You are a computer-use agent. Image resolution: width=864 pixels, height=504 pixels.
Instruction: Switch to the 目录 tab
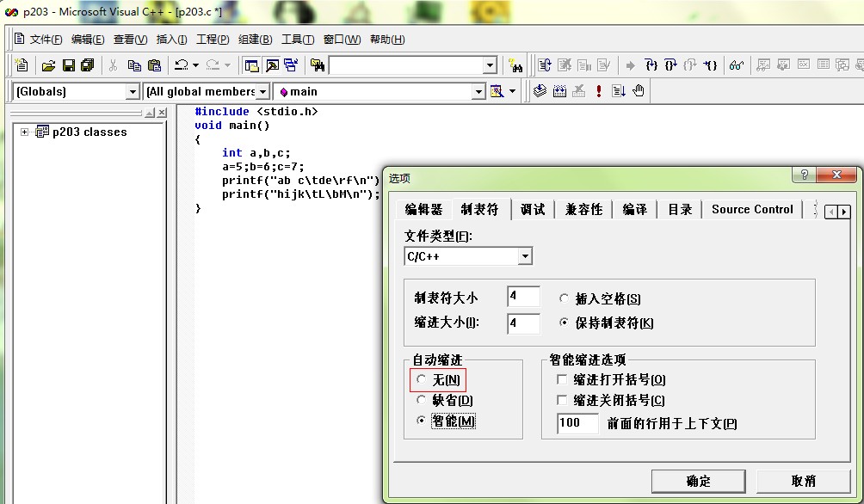tap(680, 209)
